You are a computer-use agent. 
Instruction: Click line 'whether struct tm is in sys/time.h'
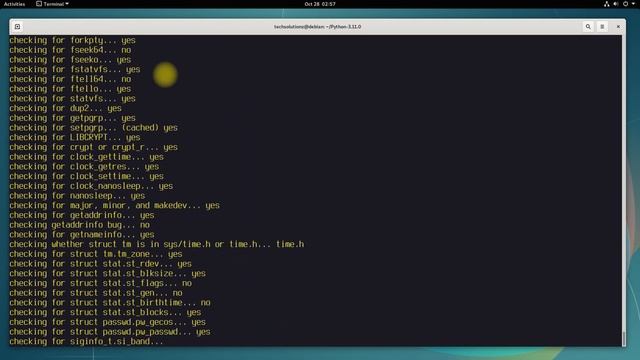tap(157, 244)
